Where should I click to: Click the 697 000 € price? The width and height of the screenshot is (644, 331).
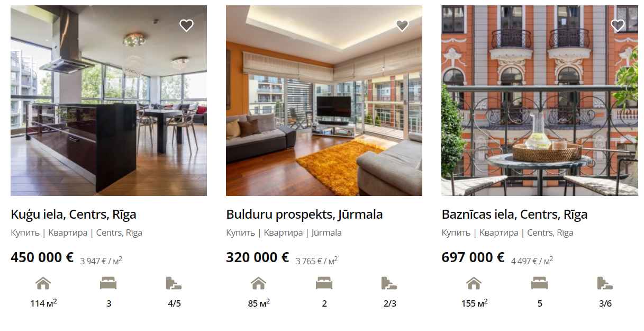[473, 258]
